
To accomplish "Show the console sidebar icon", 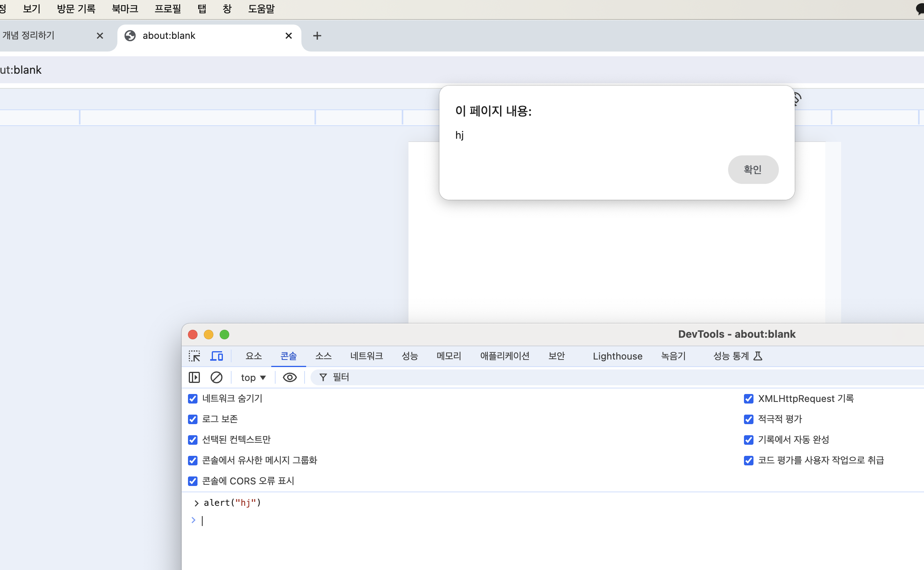I will tap(194, 377).
